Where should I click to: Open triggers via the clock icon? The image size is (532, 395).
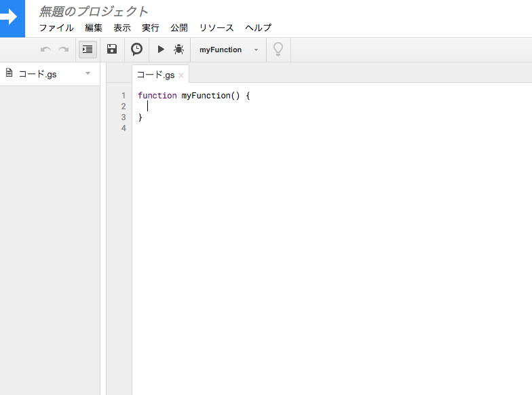137,49
